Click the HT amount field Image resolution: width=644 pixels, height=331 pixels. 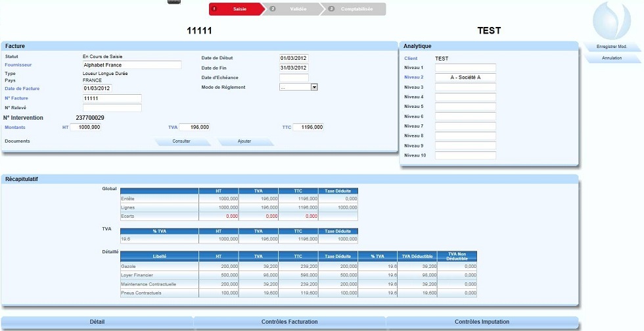pos(85,127)
